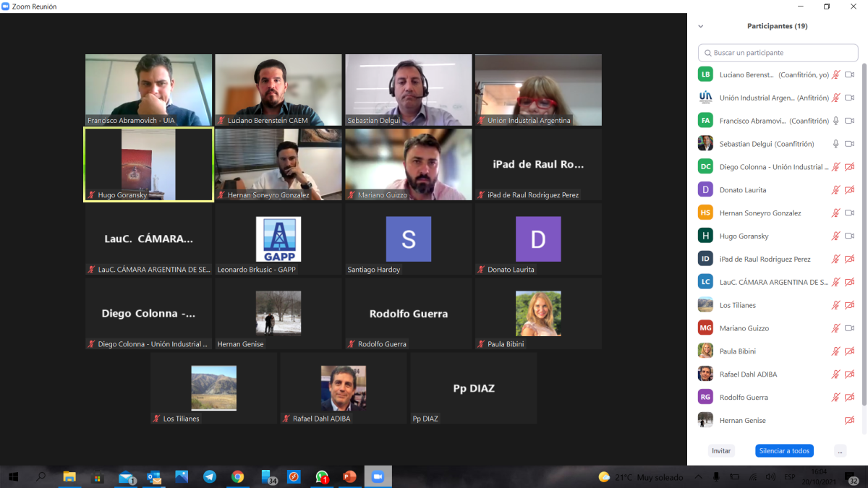Screen dimensions: 868x488
Task: Open Google Chrome from the taskbar
Action: (x=237, y=476)
